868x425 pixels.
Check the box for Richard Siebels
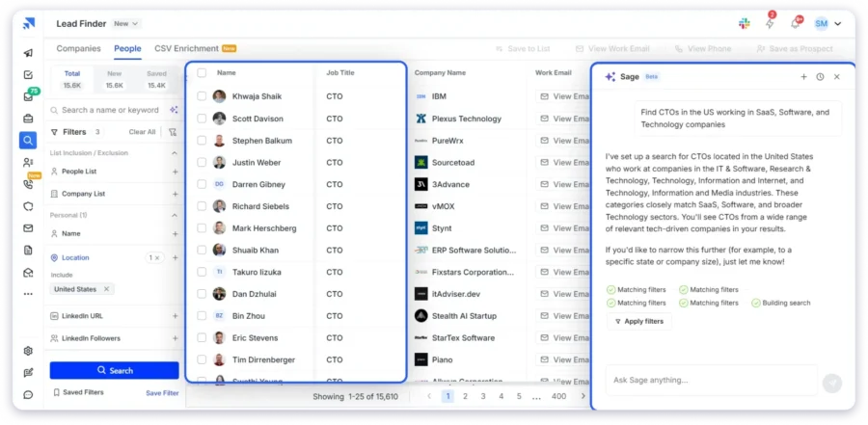202,206
